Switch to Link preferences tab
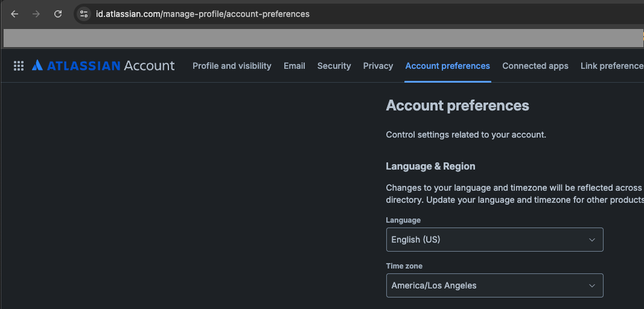The image size is (644, 309). 612,66
